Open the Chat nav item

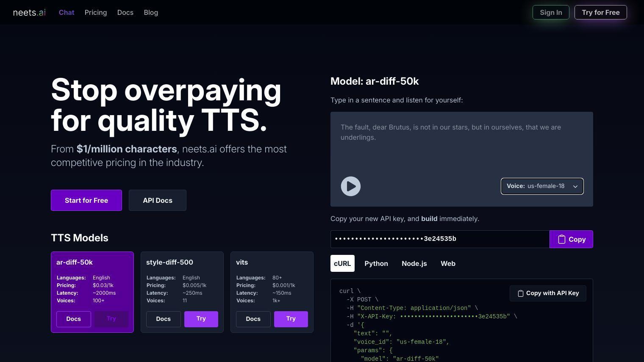click(67, 12)
